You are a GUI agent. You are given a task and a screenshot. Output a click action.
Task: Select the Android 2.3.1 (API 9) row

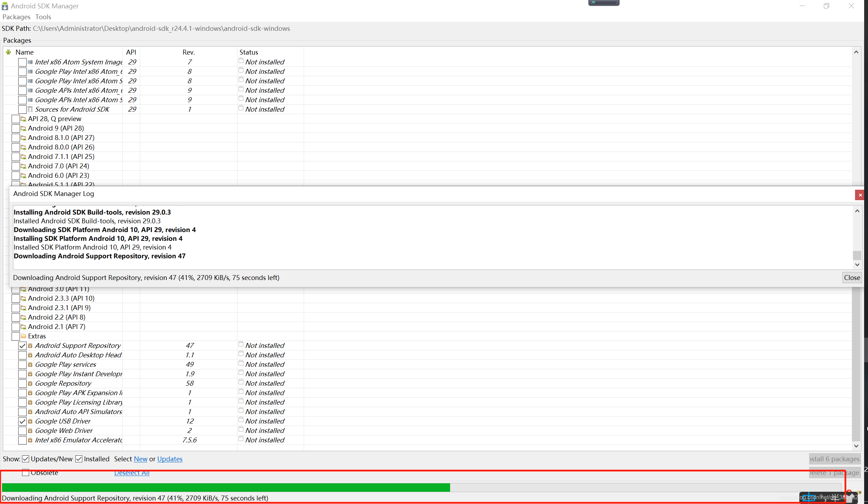(427, 308)
